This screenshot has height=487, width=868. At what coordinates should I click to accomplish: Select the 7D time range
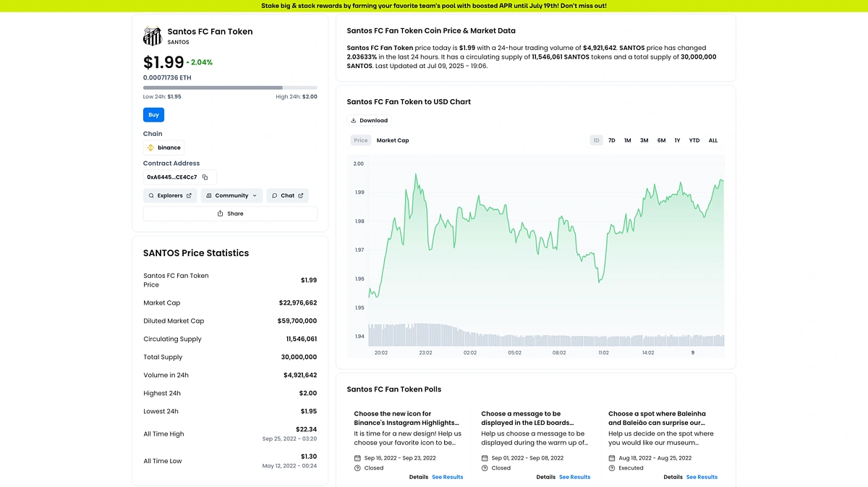click(611, 140)
